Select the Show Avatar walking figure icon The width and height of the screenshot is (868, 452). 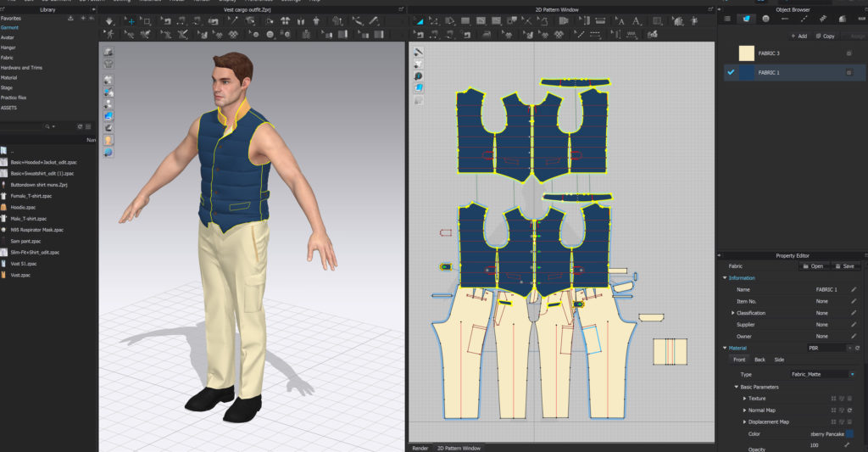(x=110, y=34)
